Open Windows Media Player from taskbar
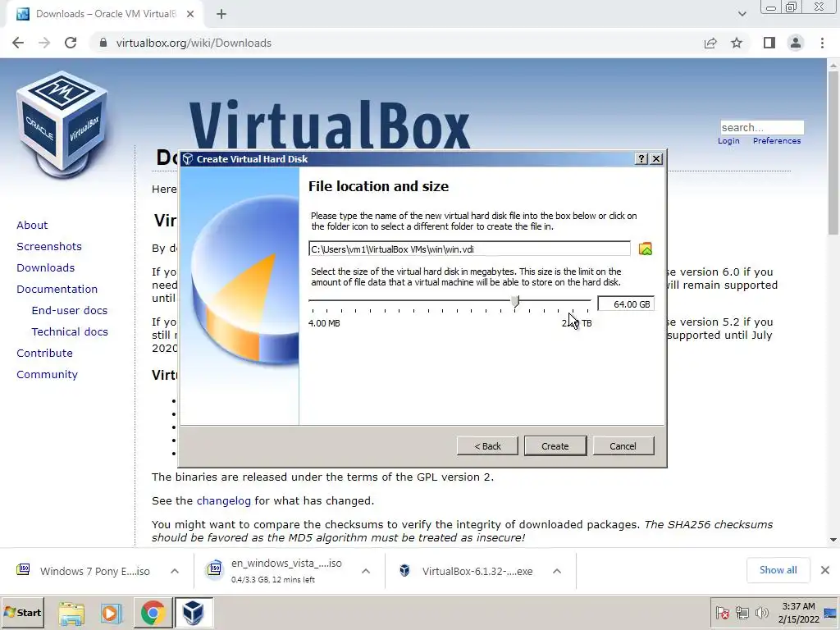840x630 pixels. (x=112, y=613)
